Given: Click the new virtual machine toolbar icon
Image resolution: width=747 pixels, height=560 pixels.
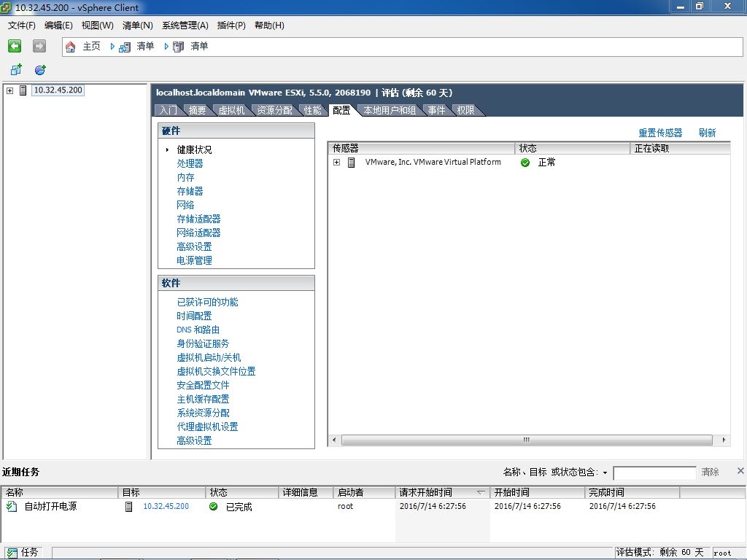Looking at the screenshot, I should point(16,70).
